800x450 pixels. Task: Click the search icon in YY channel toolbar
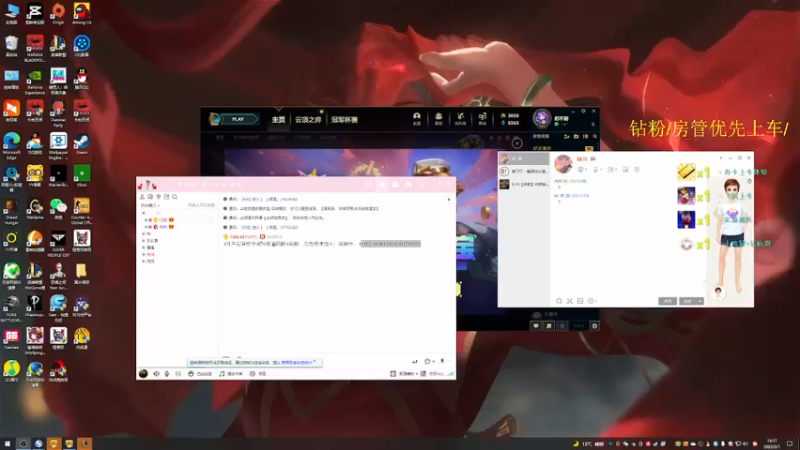174,196
